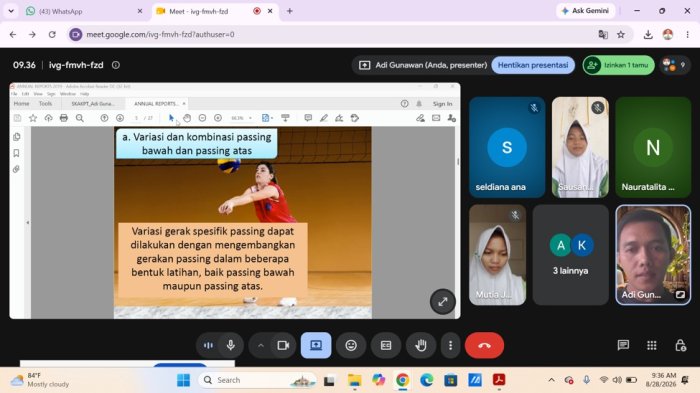
Task: Select Nauratalita participant tile
Action: [653, 147]
